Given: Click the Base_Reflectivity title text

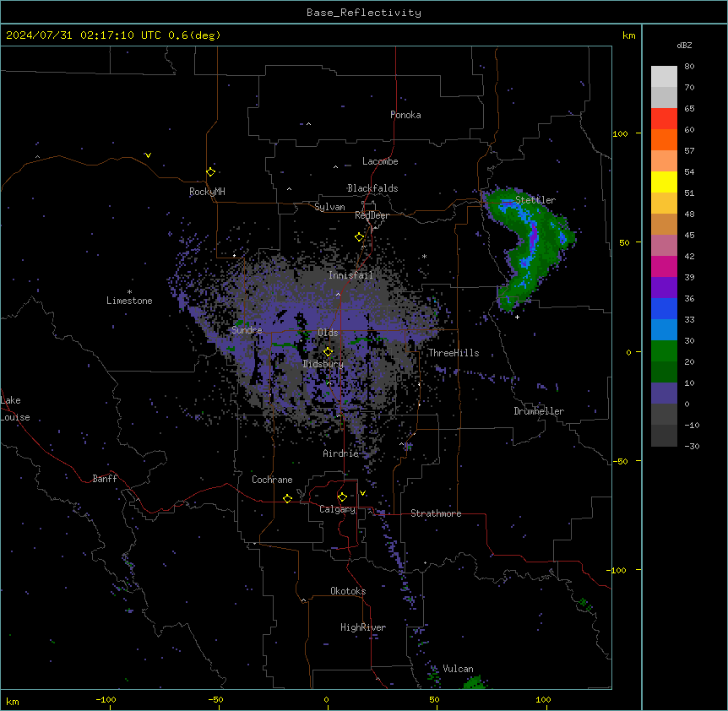Looking at the screenshot, I should point(364,13).
